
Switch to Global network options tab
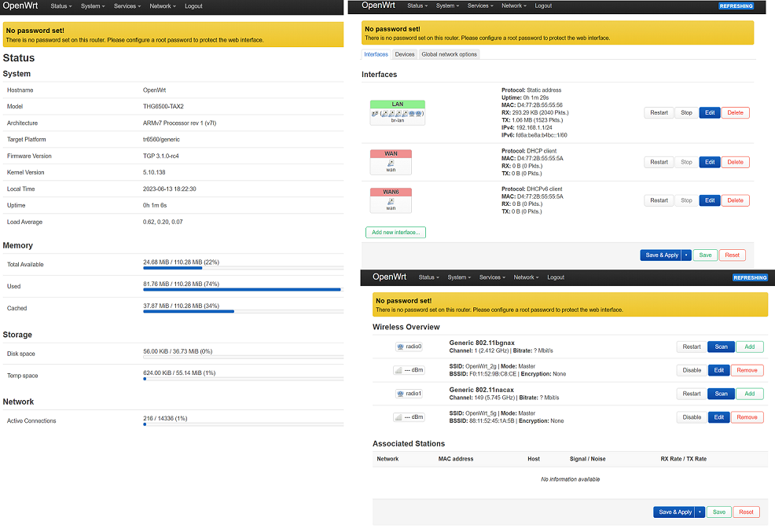click(450, 54)
